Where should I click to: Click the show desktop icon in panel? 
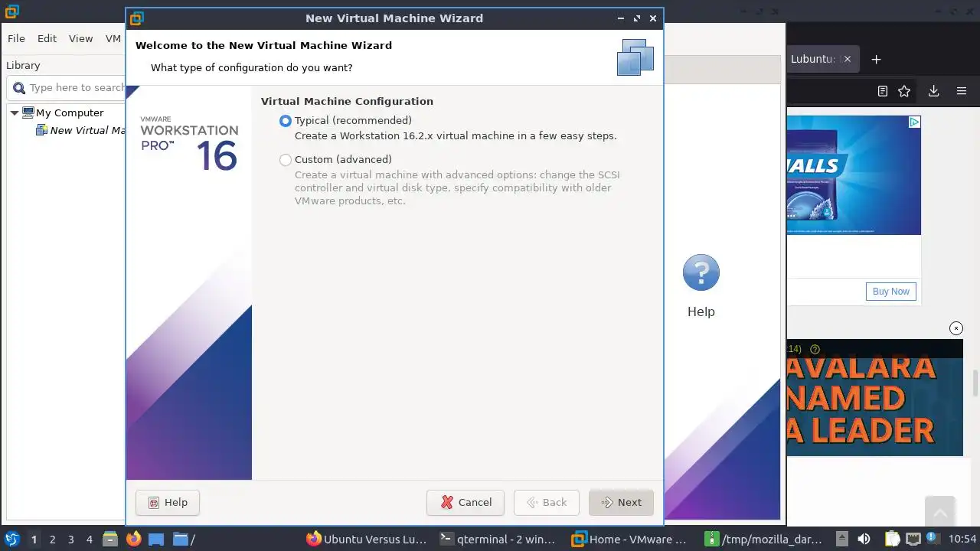(x=156, y=539)
